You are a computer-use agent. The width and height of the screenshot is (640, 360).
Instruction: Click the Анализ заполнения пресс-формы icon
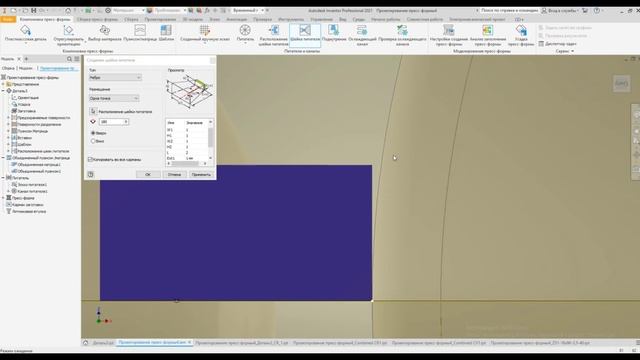click(x=488, y=30)
